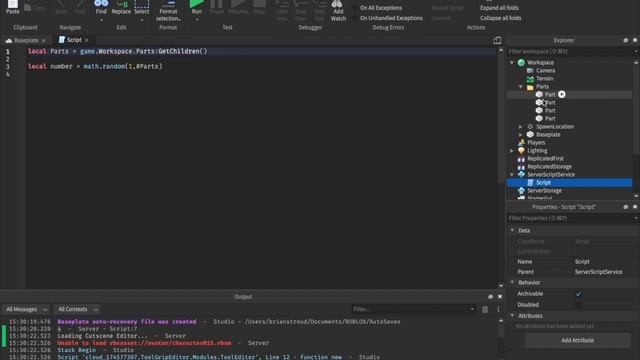Click the Add Attribute button
Screen dimensions: 640x360
pos(577,340)
